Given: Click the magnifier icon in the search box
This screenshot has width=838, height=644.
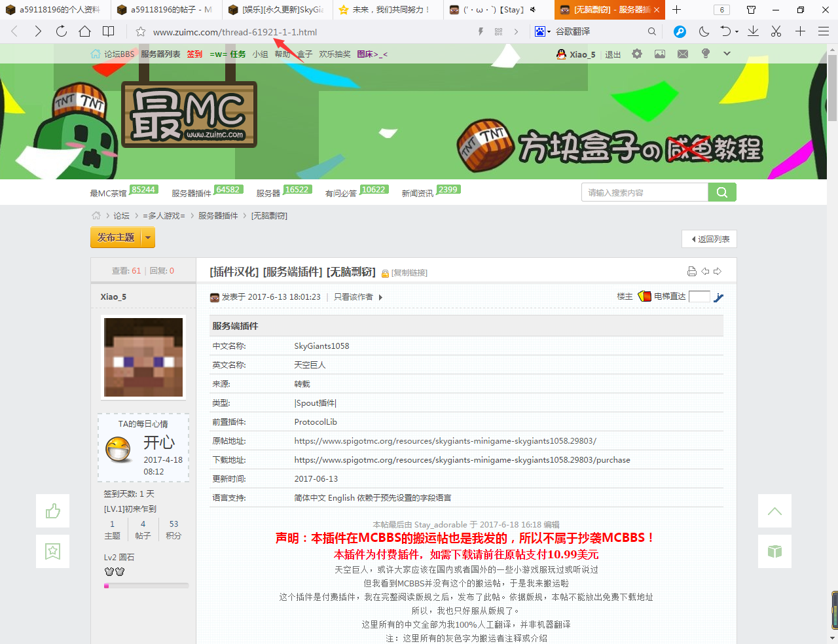Looking at the screenshot, I should point(651,31).
